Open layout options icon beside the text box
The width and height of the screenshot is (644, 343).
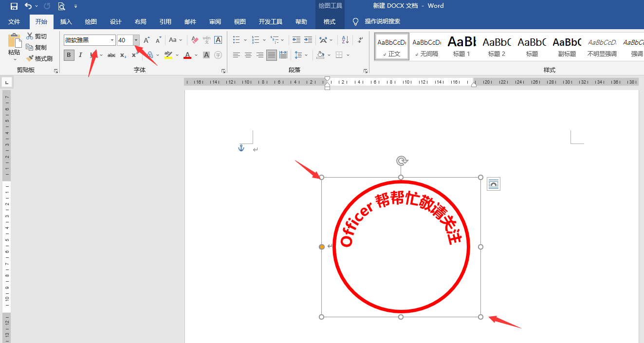[494, 184]
